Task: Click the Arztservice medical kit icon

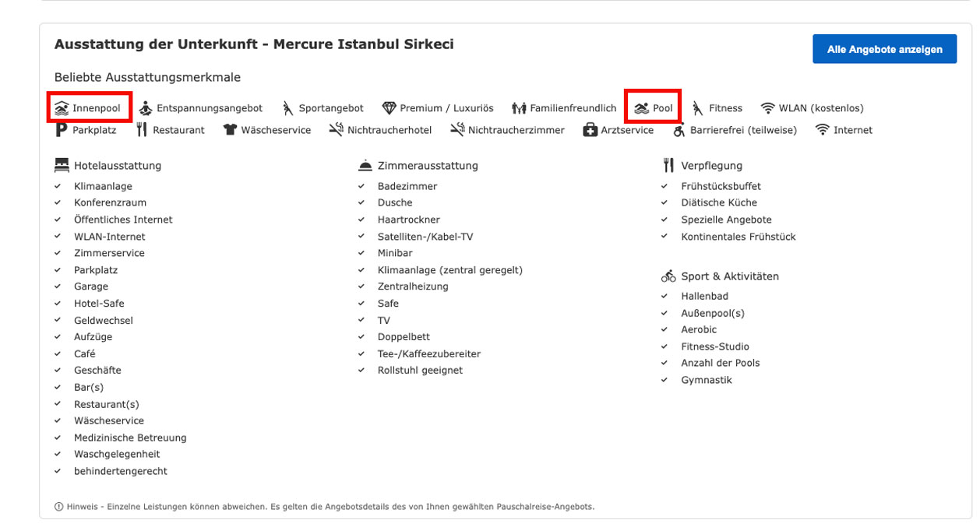Action: tap(590, 130)
